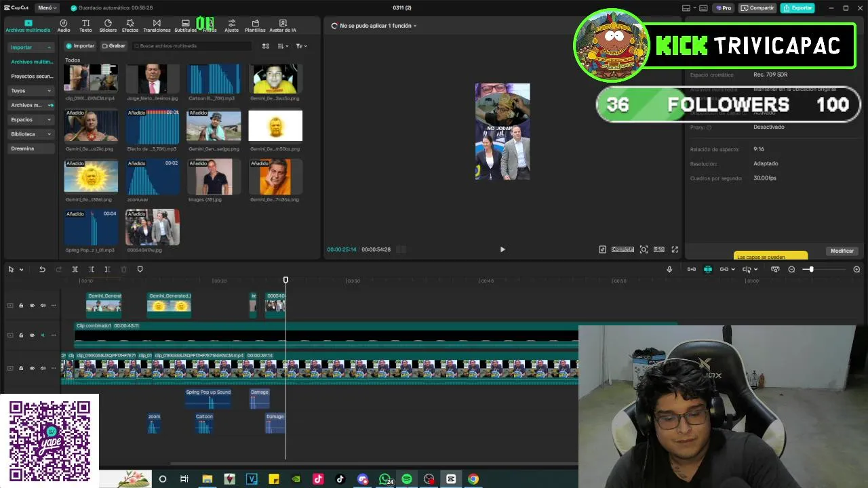
Task: Click the preview cover thumbnail icon on timeline
Action: [x=775, y=269]
